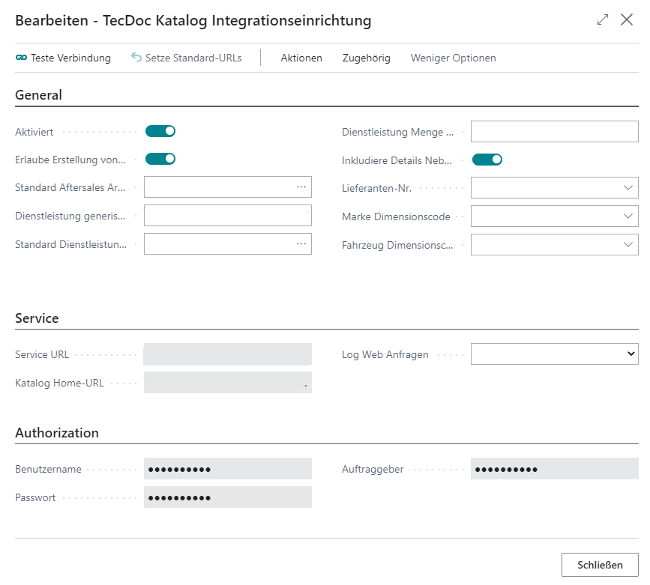Image resolution: width=650 pixels, height=585 pixels.
Task: Open the Aktionen menu
Action: point(301,58)
